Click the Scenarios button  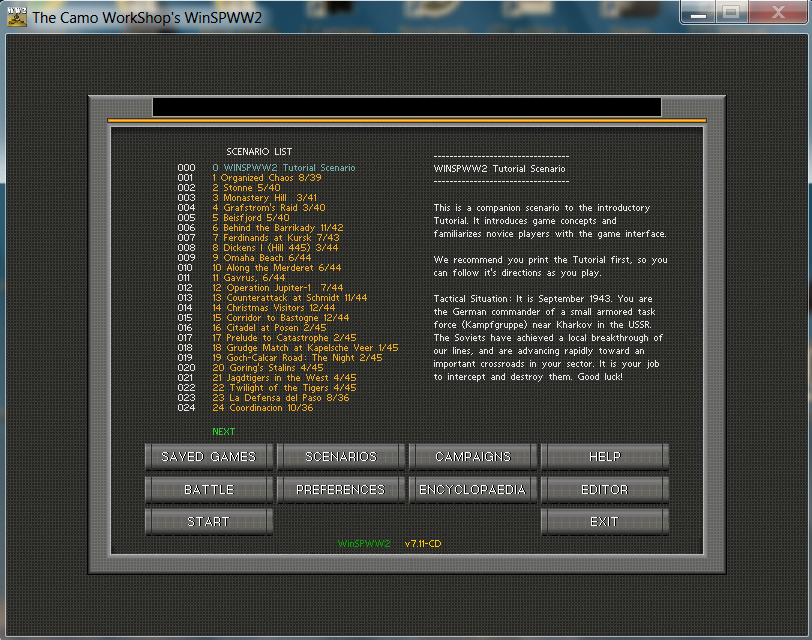[340, 457]
